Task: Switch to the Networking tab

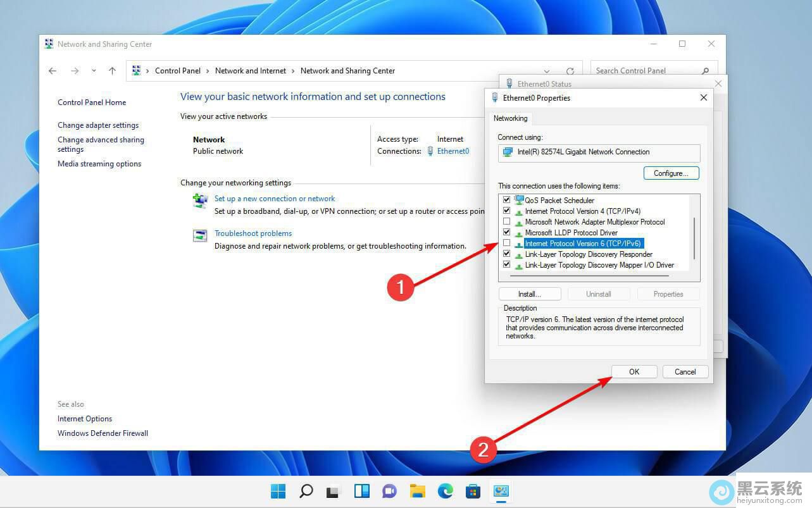Action: click(510, 118)
